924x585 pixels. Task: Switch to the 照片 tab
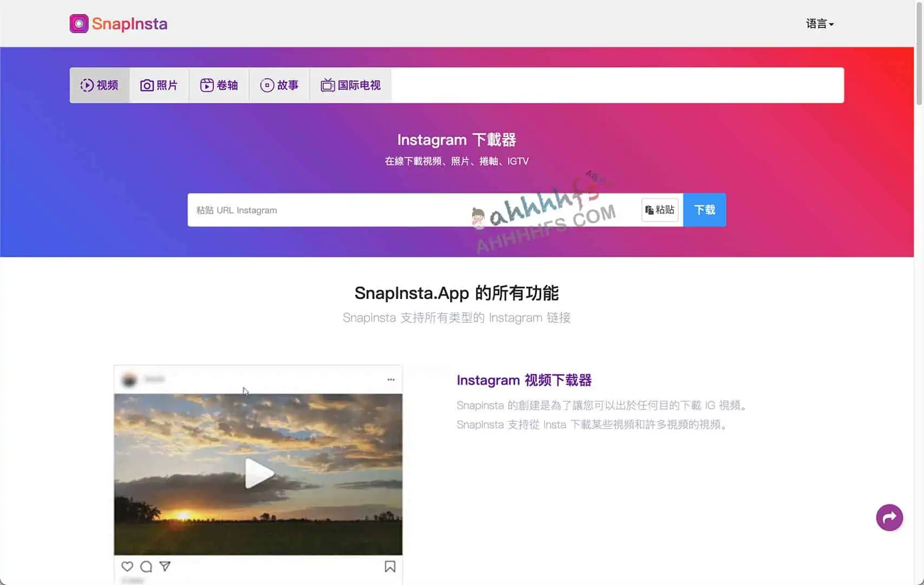click(159, 84)
